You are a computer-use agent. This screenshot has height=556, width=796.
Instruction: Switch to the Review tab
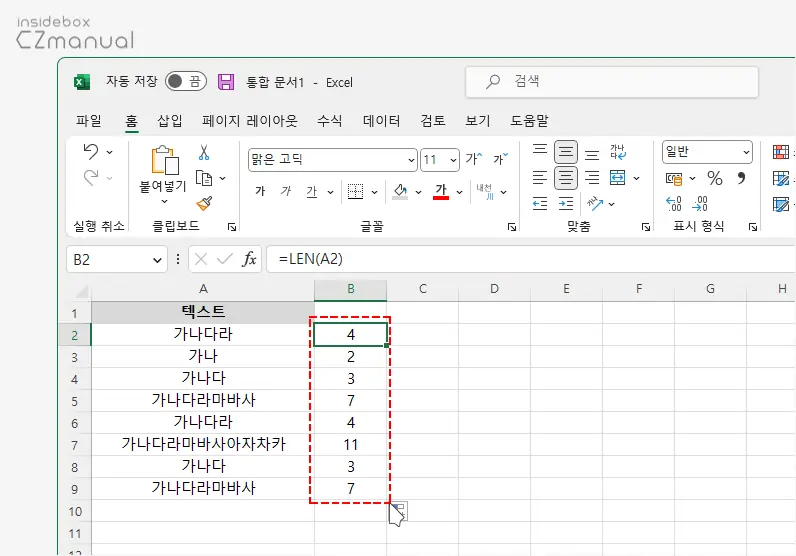click(433, 121)
